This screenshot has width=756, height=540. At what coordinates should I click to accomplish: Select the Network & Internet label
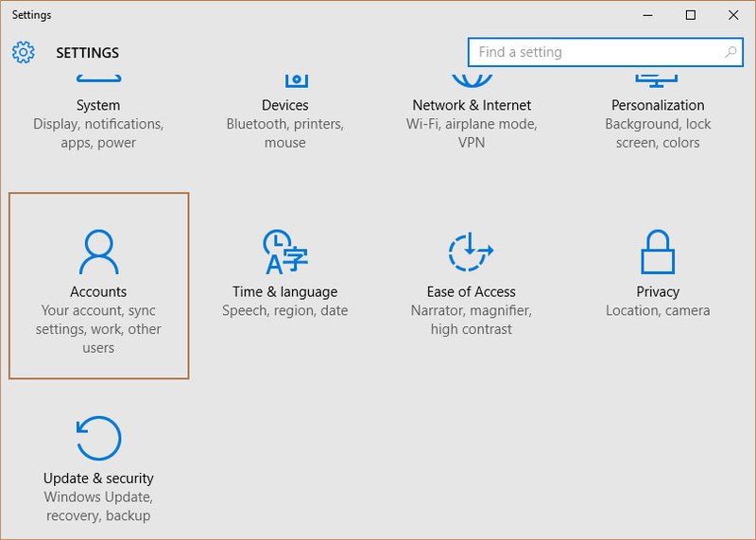coord(472,105)
